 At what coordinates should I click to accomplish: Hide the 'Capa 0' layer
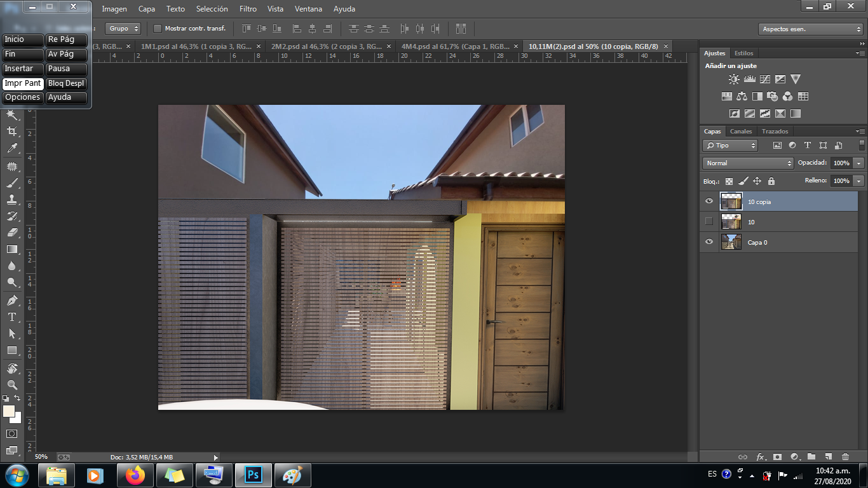tap(709, 242)
